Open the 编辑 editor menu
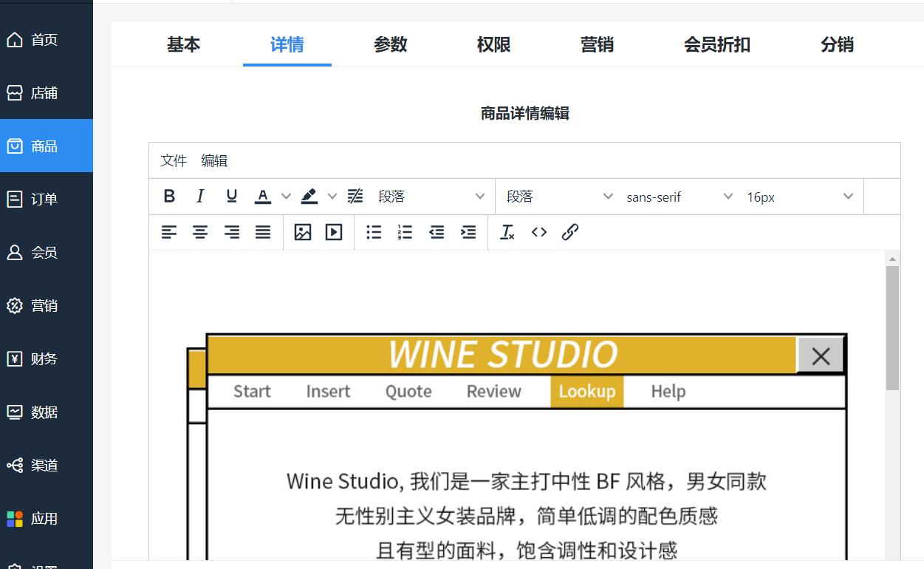Viewport: 924px width, 569px height. (214, 160)
